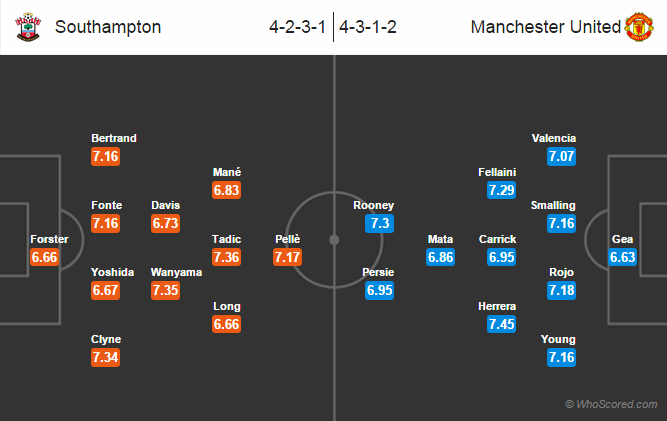Select Forster's 6.66 rating badge
Viewport: 667px width, 421px height.
(45, 257)
